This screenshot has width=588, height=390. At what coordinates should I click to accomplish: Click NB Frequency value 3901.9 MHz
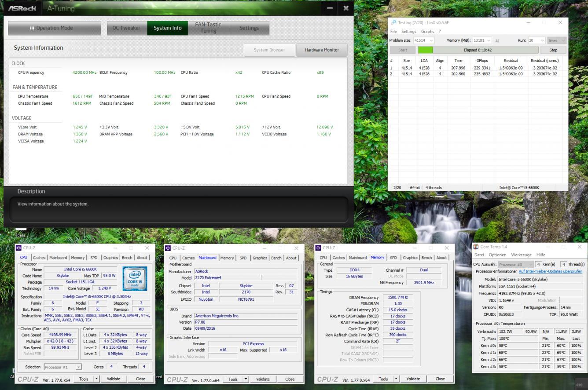(424, 282)
